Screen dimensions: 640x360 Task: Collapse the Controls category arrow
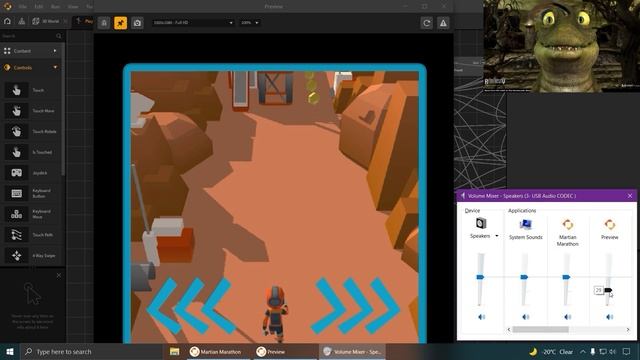(x=55, y=67)
